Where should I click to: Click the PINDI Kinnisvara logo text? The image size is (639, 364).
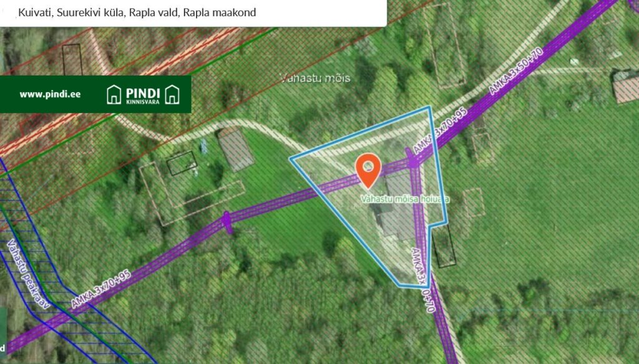pos(143,95)
